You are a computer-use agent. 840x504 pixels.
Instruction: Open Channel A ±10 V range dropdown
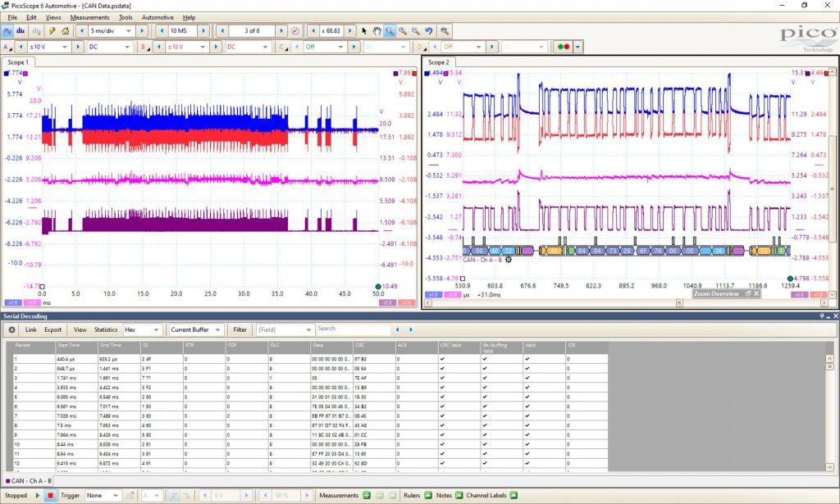pos(48,47)
